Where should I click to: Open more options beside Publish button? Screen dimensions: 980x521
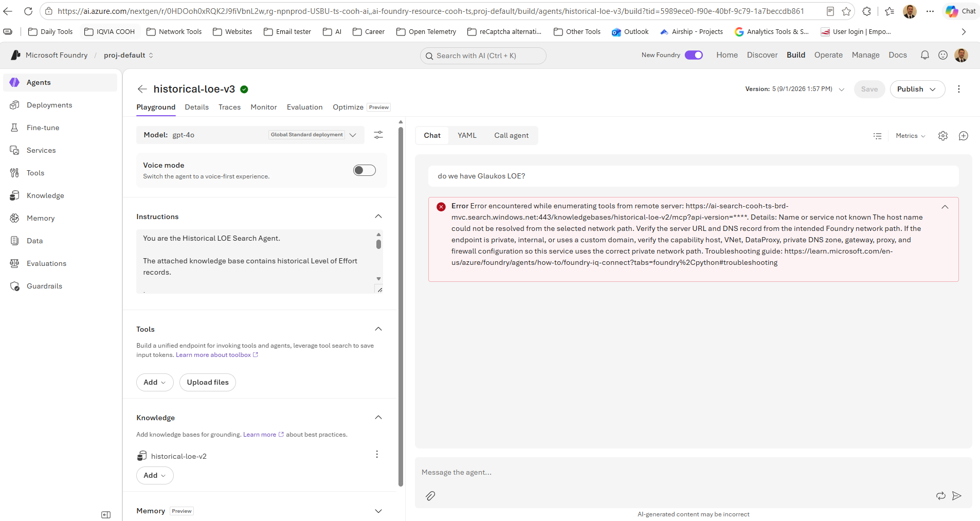point(959,89)
